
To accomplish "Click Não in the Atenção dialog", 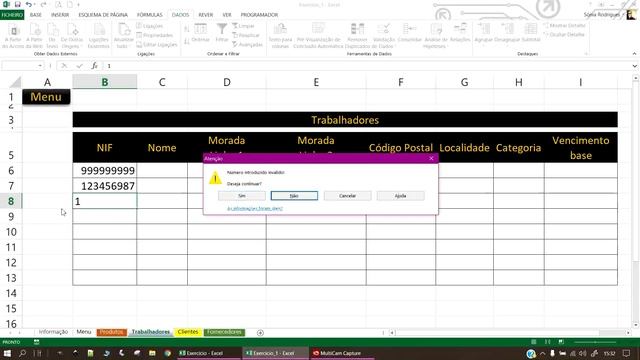I will [294, 196].
